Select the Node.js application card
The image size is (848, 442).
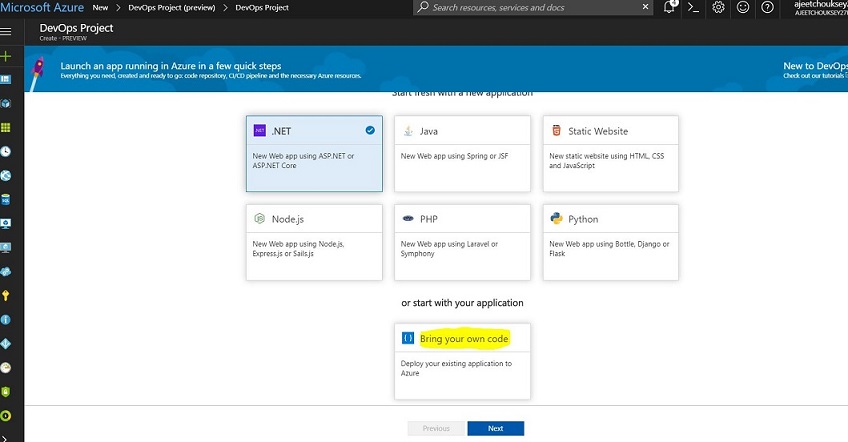(314, 242)
